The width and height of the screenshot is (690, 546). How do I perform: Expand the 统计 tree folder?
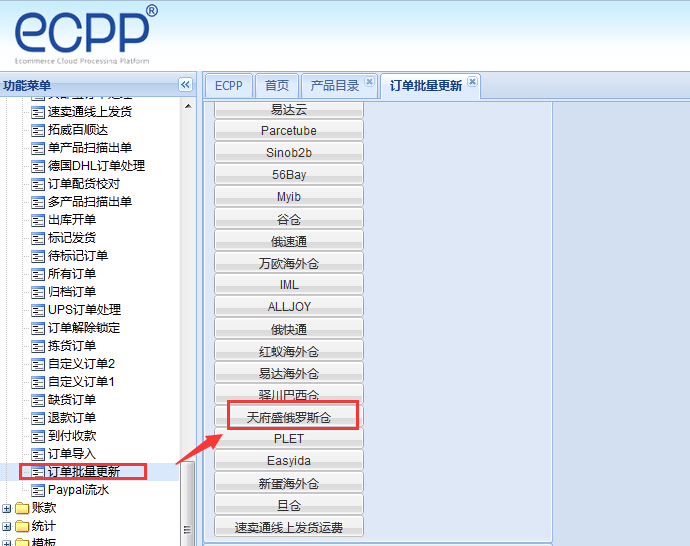(7, 526)
